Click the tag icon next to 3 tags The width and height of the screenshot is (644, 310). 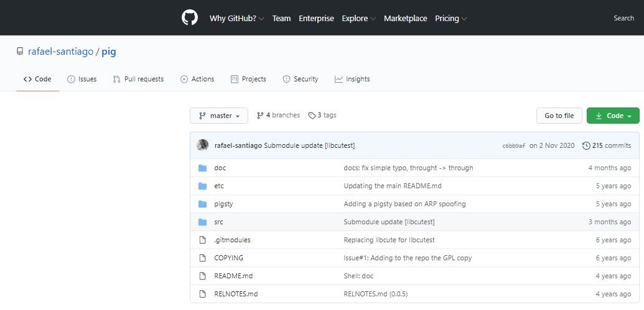coord(312,116)
